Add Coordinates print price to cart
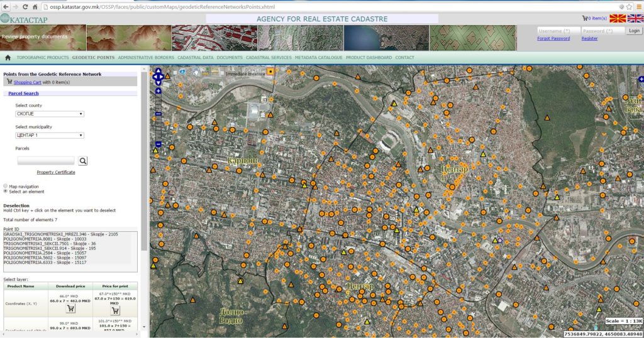This screenshot has height=338, width=644. [115, 310]
